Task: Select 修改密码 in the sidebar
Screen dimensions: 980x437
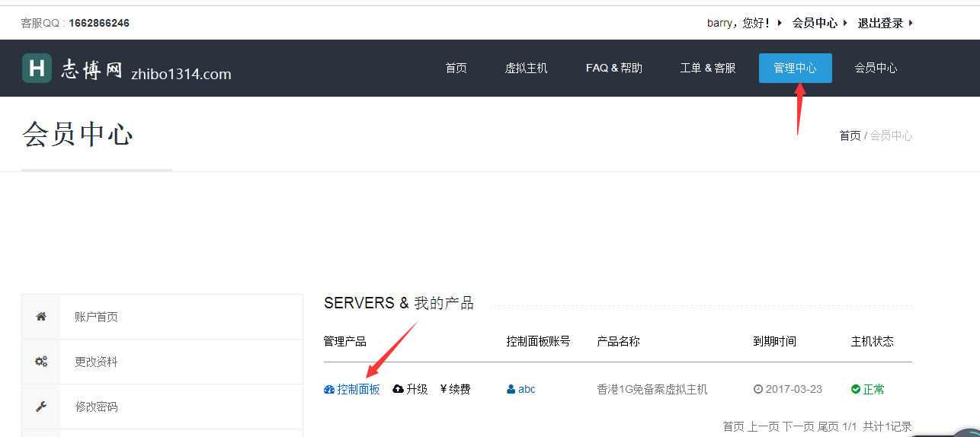Action: click(x=96, y=407)
